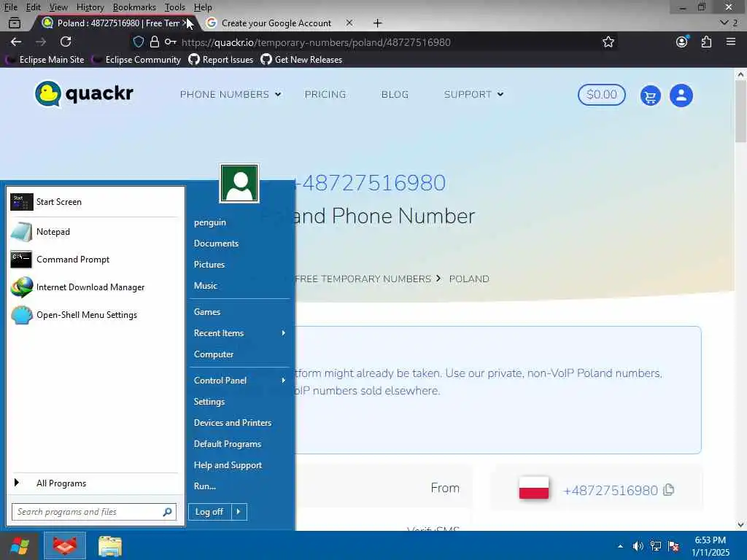The width and height of the screenshot is (747, 560).
Task: Open the quackr user profile icon
Action: pyautogui.click(x=681, y=96)
